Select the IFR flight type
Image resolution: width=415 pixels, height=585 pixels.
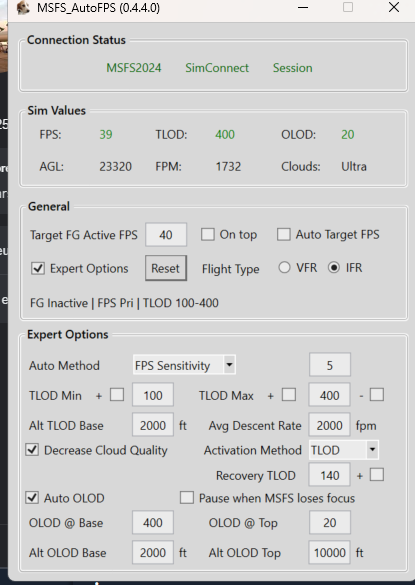coord(334,268)
